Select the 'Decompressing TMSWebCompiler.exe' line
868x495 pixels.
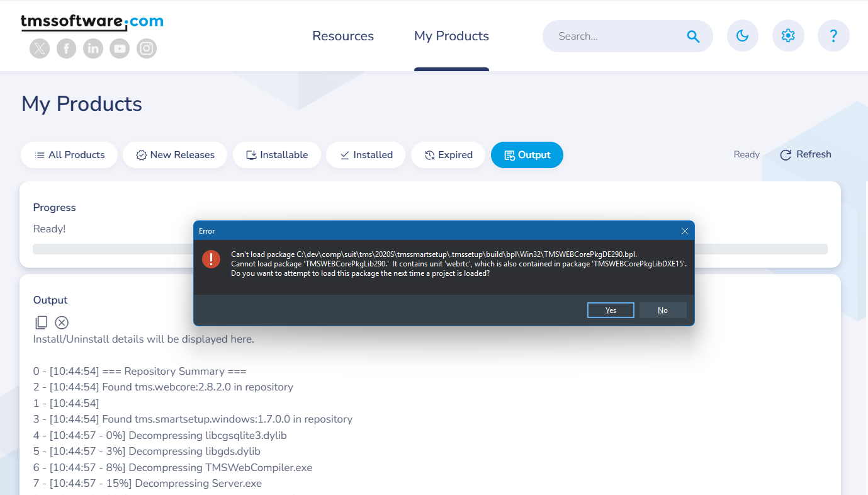tap(172, 468)
